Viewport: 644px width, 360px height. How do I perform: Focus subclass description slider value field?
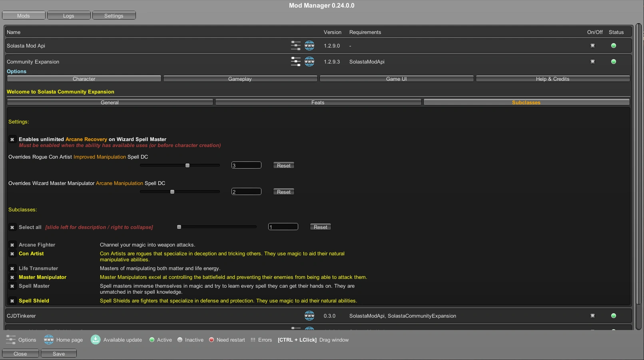pyautogui.click(x=283, y=227)
